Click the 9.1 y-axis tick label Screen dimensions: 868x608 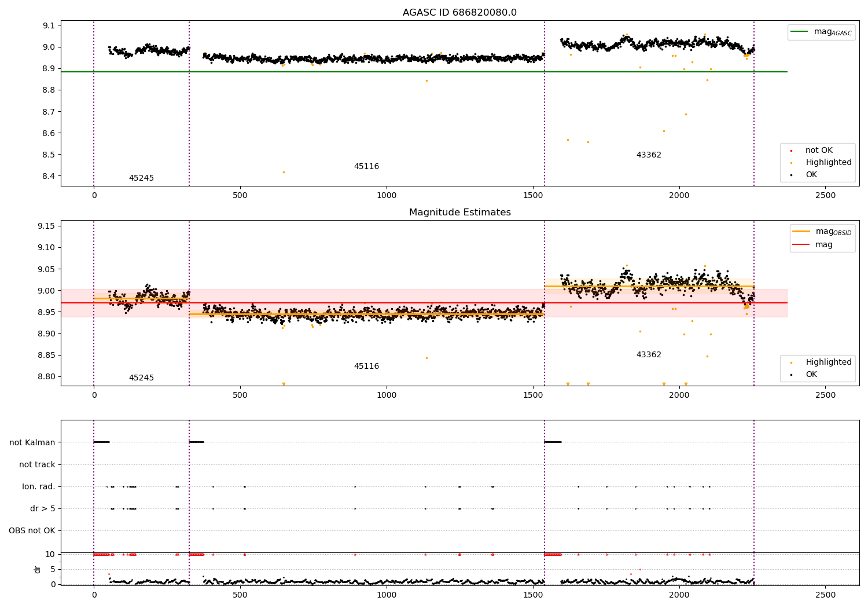[x=49, y=26]
